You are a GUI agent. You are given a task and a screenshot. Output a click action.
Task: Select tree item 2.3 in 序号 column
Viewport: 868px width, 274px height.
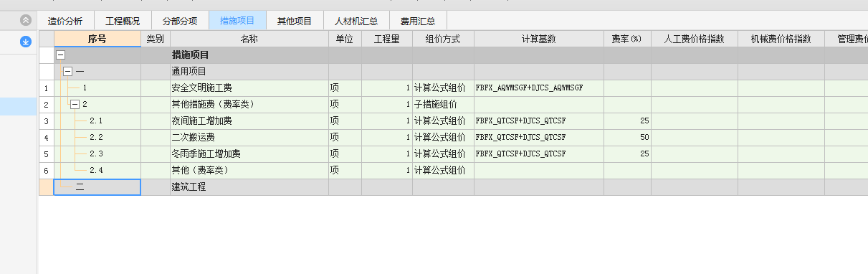97,153
